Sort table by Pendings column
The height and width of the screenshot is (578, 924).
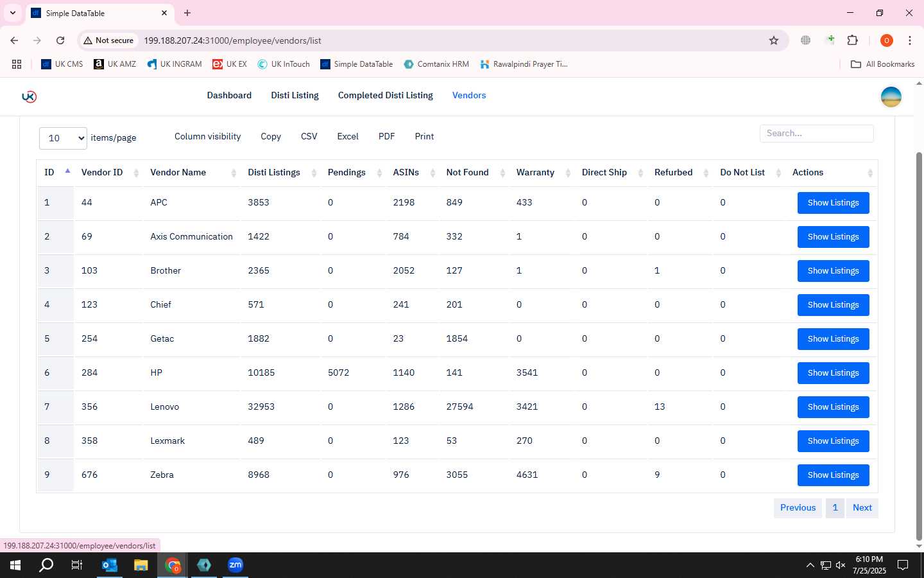point(353,172)
